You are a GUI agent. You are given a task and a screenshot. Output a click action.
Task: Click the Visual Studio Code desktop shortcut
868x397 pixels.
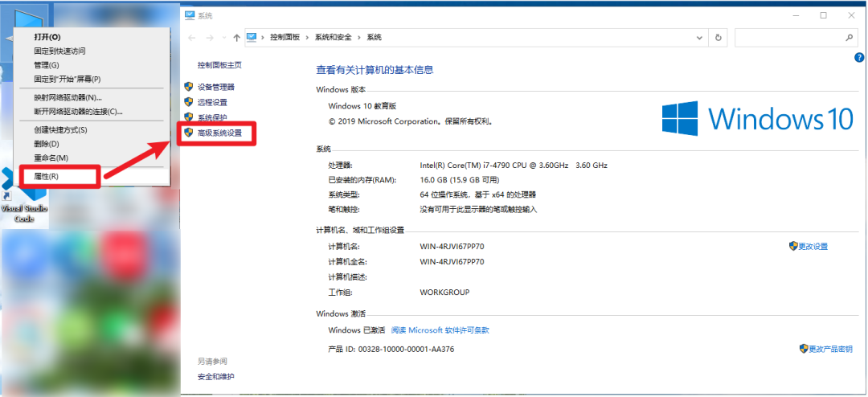pyautogui.click(x=25, y=197)
